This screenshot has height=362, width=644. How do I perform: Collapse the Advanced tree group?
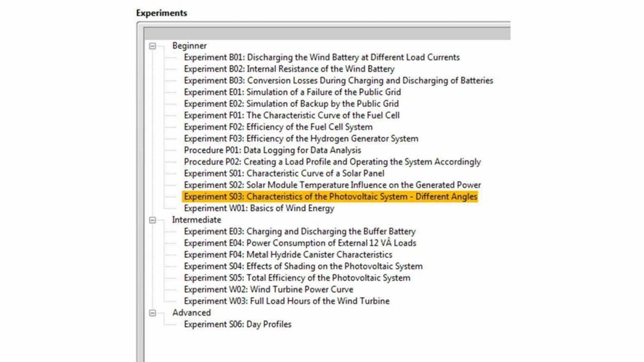click(x=153, y=313)
